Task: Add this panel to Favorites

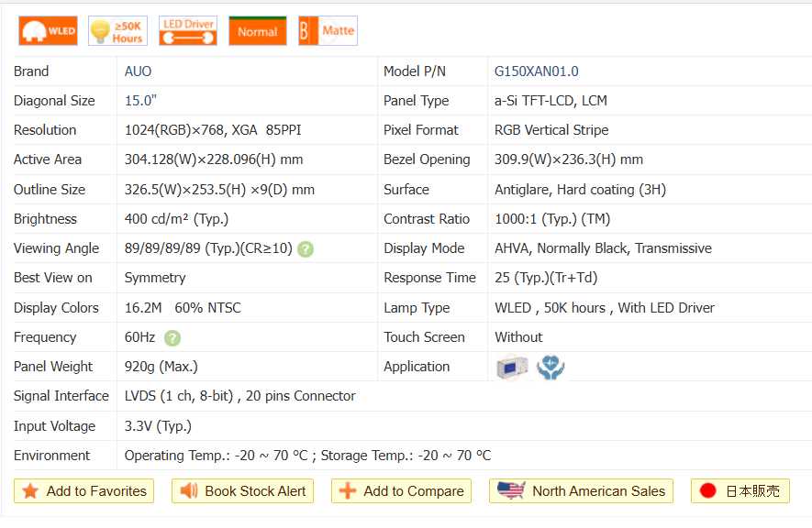Action: 84,491
